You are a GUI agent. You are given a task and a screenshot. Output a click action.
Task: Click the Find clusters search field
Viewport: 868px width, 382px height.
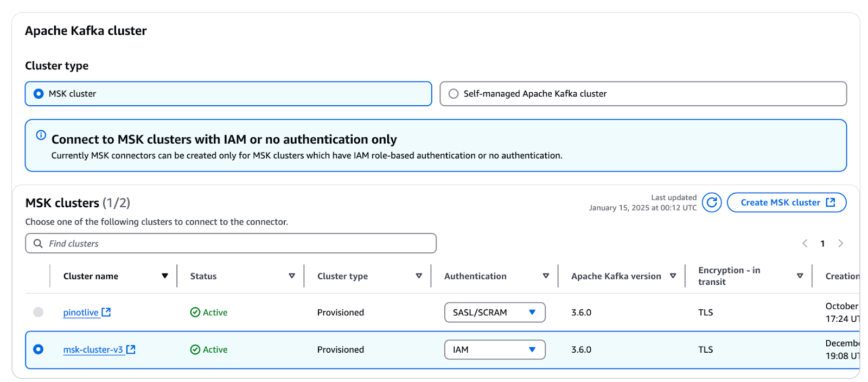[239, 244]
